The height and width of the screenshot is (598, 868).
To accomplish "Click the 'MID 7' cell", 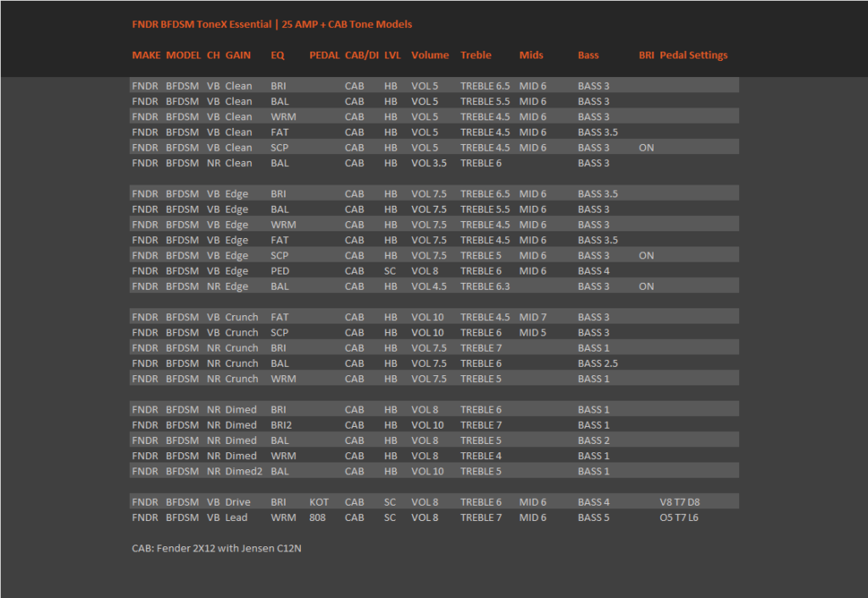I will [x=532, y=318].
